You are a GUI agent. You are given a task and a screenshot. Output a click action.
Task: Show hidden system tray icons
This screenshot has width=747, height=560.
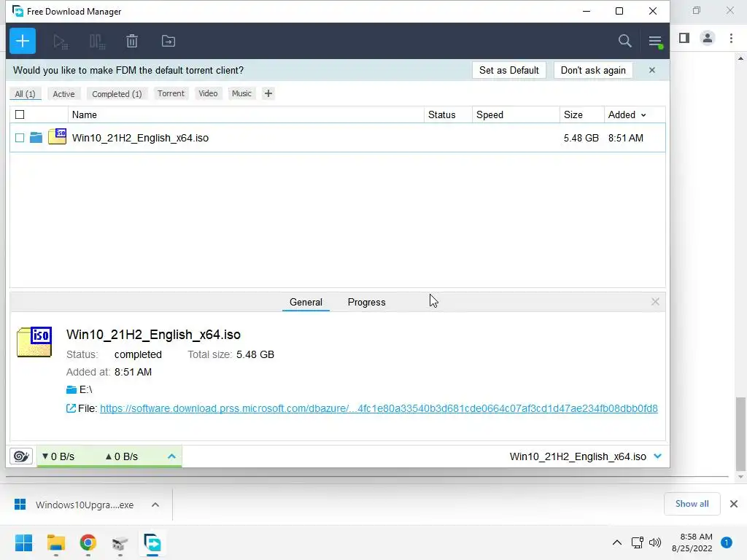(617, 542)
